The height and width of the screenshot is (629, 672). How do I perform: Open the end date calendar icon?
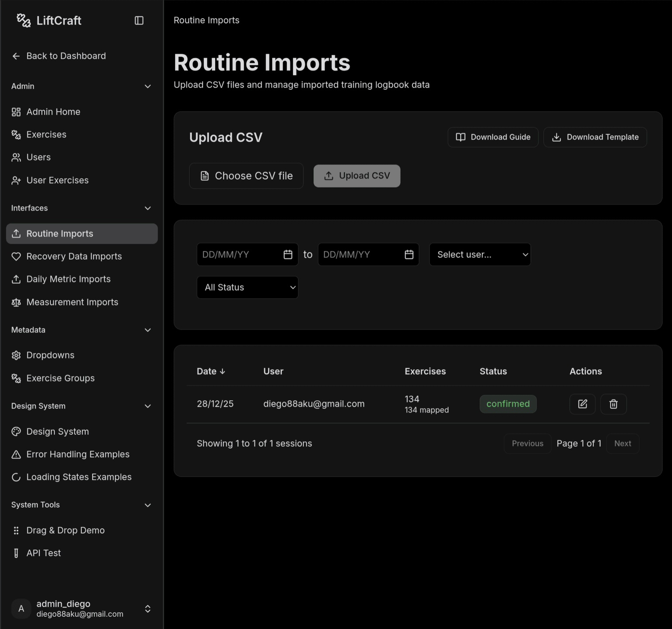coord(409,254)
